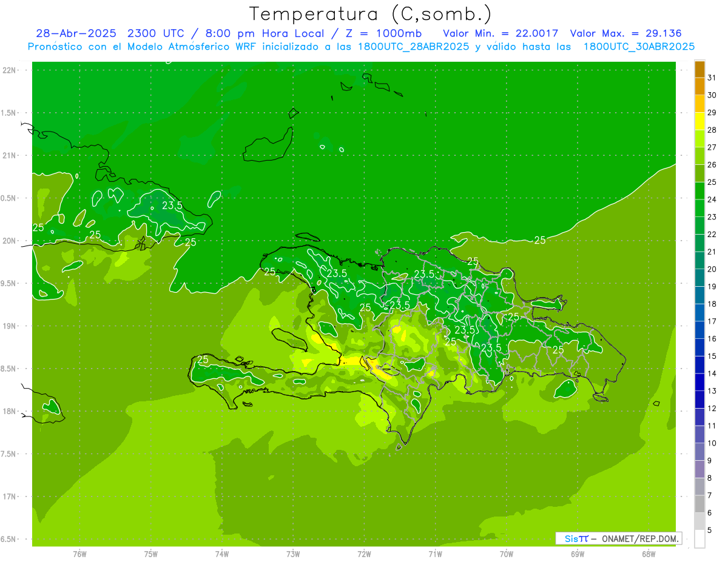Click the yellow color band between 28 and 29
This screenshot has width=728, height=562.
pyautogui.click(x=699, y=121)
